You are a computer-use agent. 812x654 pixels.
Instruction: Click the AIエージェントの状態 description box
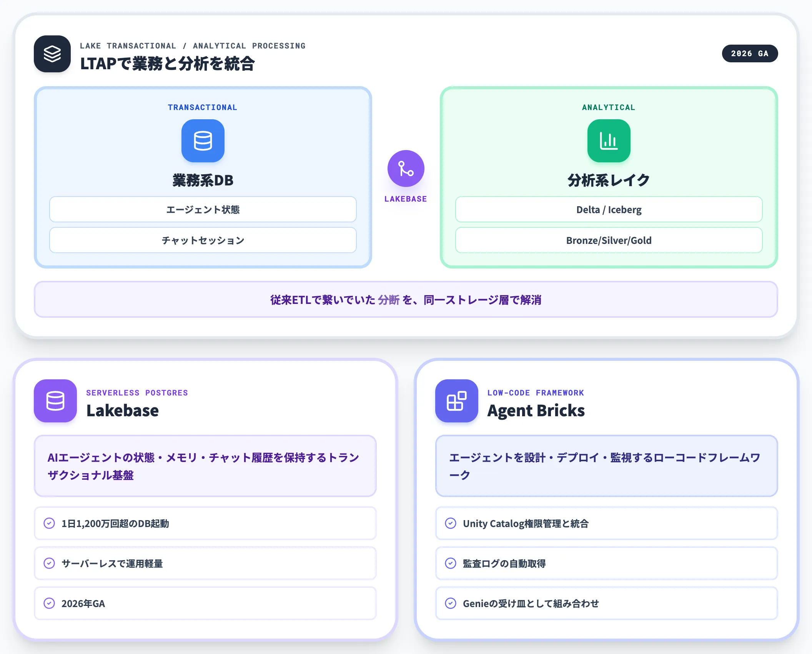[x=205, y=466]
